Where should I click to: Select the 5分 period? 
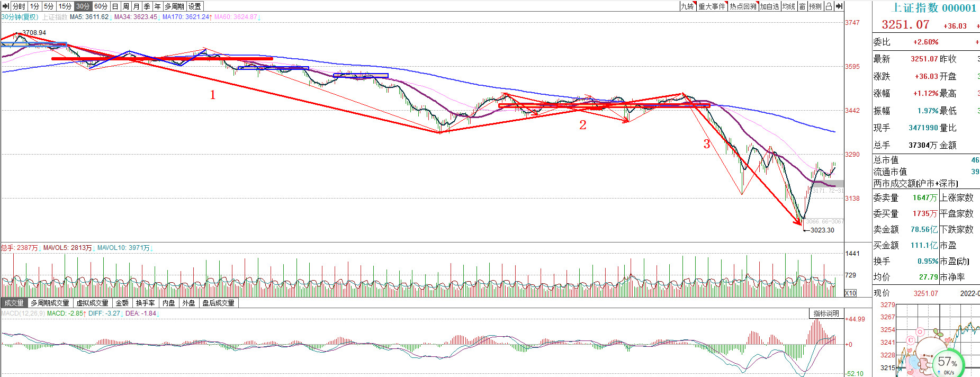tap(49, 6)
